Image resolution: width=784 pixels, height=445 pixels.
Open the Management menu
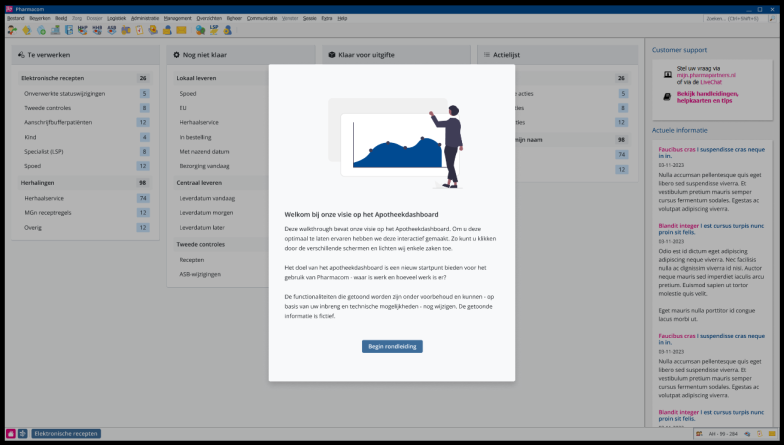click(178, 18)
